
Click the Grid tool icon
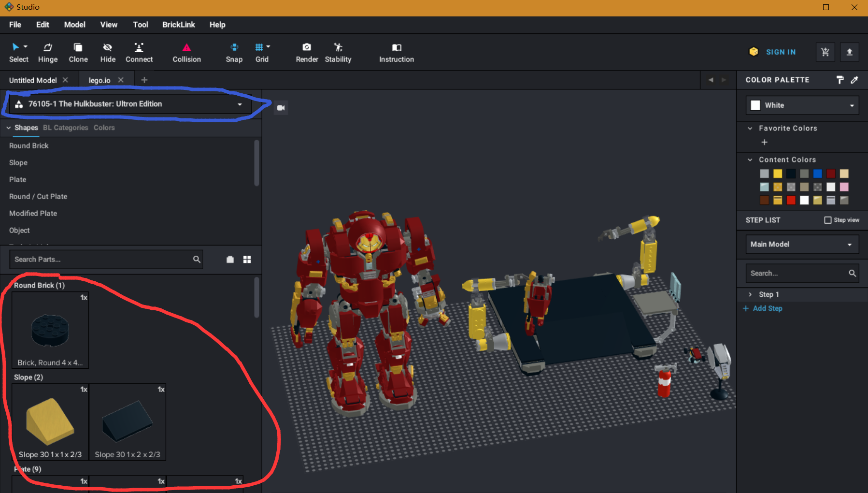(x=259, y=47)
